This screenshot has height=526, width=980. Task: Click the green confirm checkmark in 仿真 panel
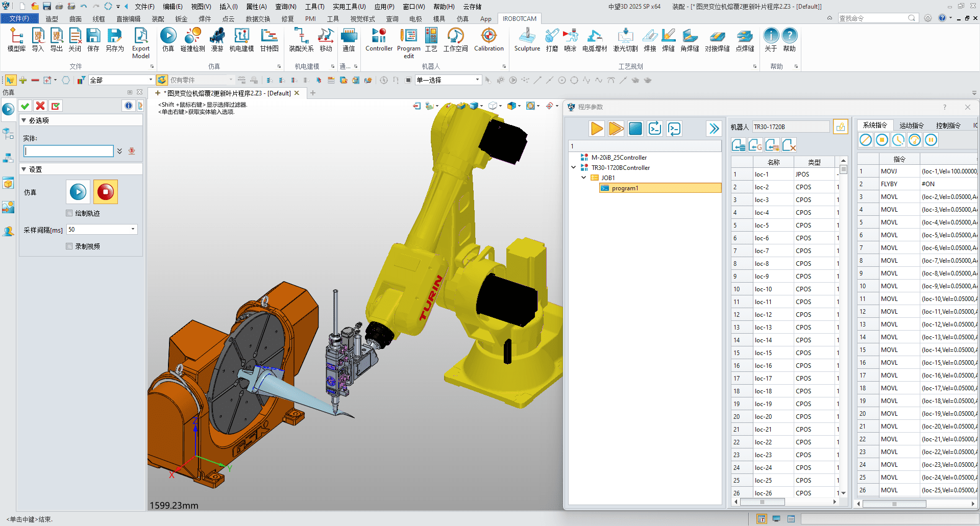point(24,106)
